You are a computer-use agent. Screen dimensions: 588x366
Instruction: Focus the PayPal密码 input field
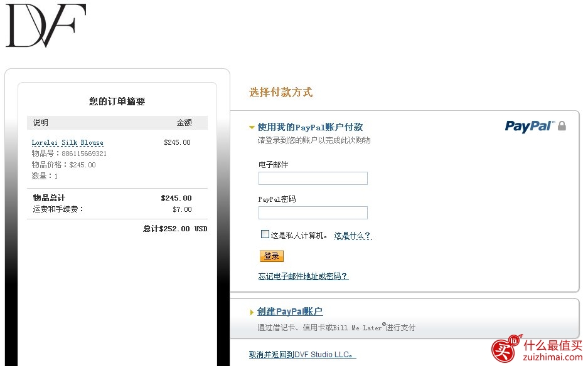(313, 213)
